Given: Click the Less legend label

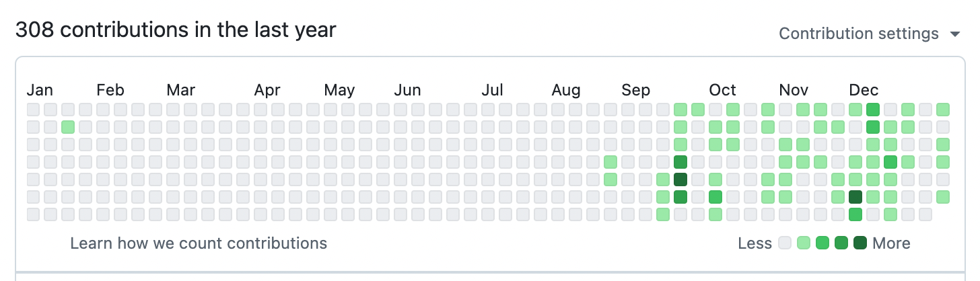Looking at the screenshot, I should tap(755, 243).
